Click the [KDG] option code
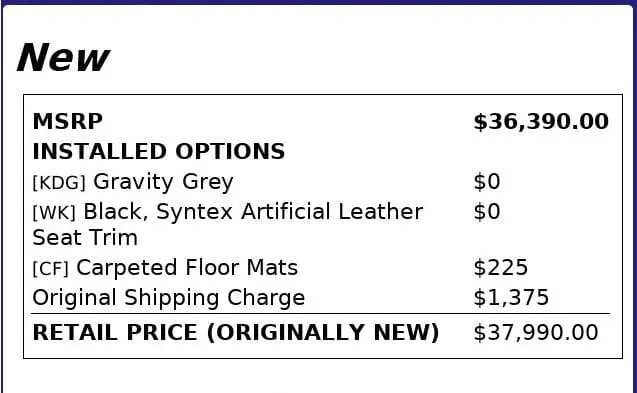This screenshot has height=393, width=637. [x=59, y=183]
